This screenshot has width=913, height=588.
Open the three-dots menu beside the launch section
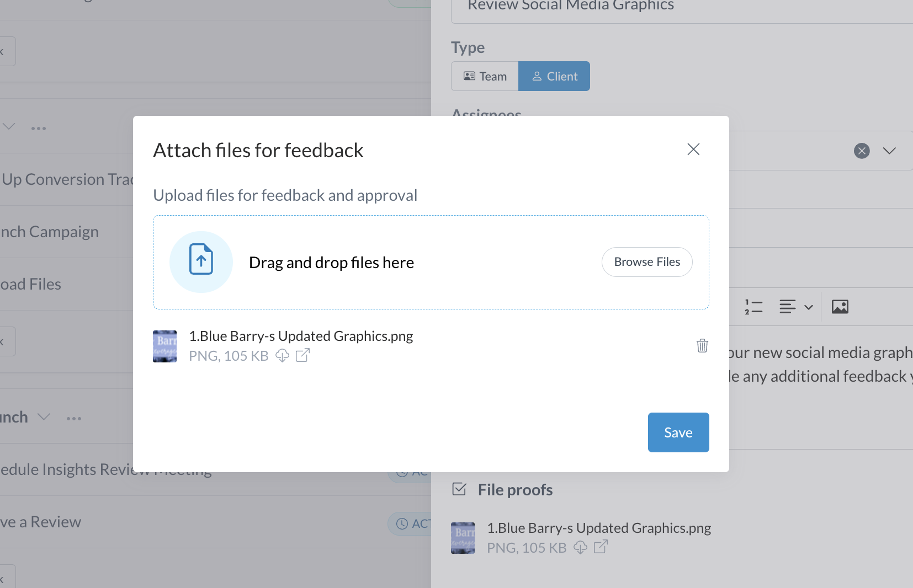click(x=74, y=418)
